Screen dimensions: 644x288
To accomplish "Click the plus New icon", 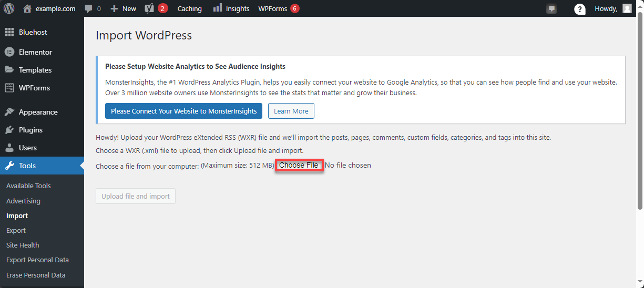I will coord(114,9).
